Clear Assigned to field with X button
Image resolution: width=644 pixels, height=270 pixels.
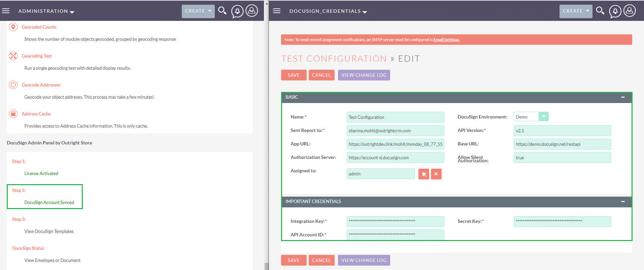436,174
